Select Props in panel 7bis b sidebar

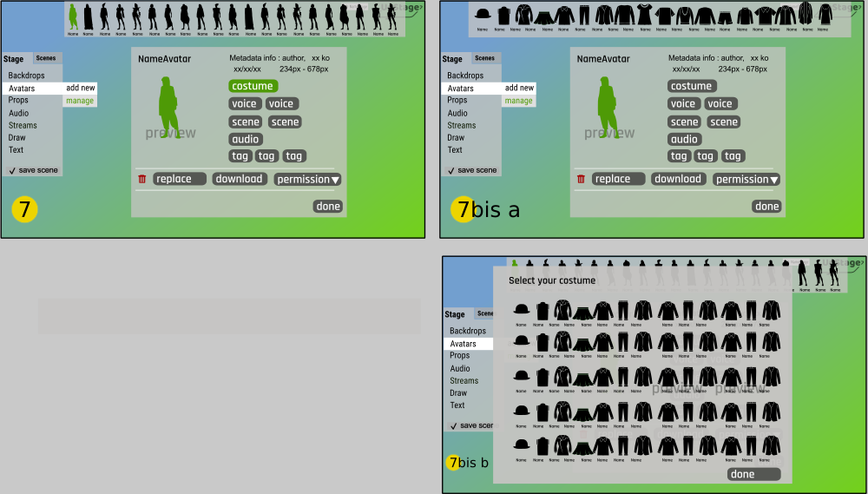(459, 356)
